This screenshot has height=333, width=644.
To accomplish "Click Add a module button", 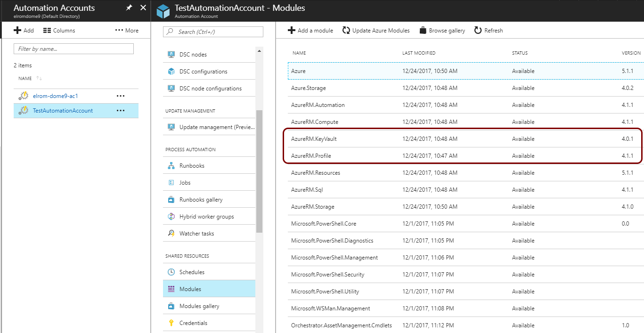I will [310, 31].
